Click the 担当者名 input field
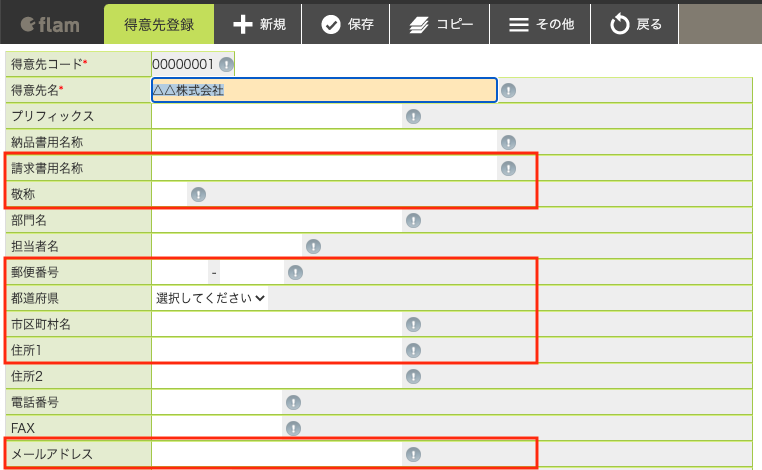762x470 pixels. pyautogui.click(x=227, y=246)
